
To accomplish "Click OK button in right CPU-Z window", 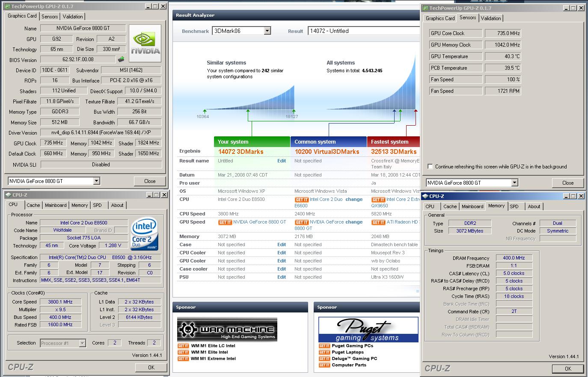I will coord(568,368).
